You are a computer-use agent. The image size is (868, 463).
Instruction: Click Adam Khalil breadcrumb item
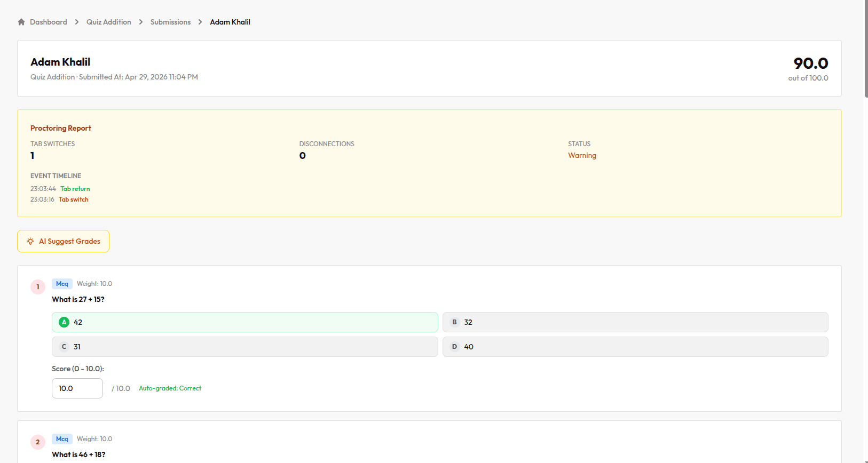point(230,22)
